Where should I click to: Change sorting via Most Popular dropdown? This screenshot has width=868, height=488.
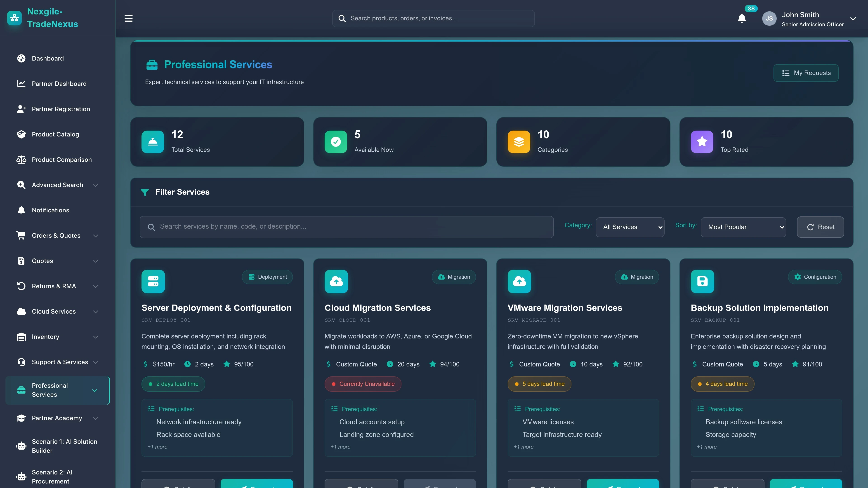[x=744, y=227]
